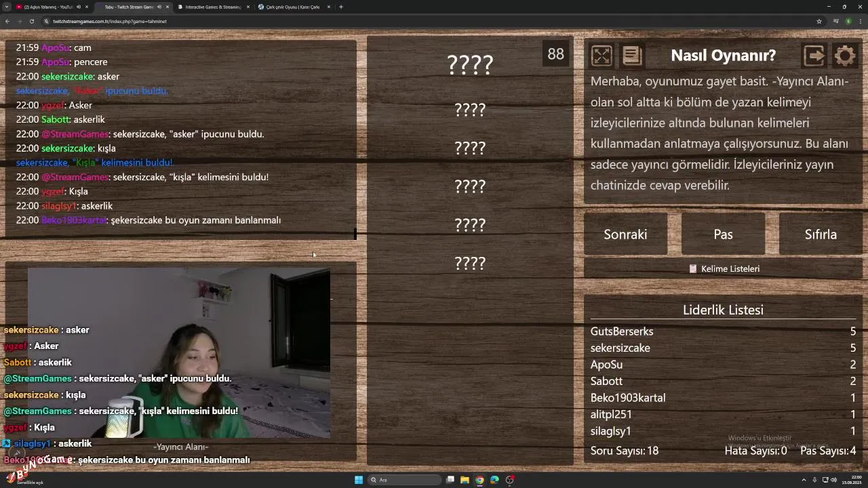This screenshot has width=868, height=488.
Task: Open the game settings gear icon
Action: click(x=845, y=56)
